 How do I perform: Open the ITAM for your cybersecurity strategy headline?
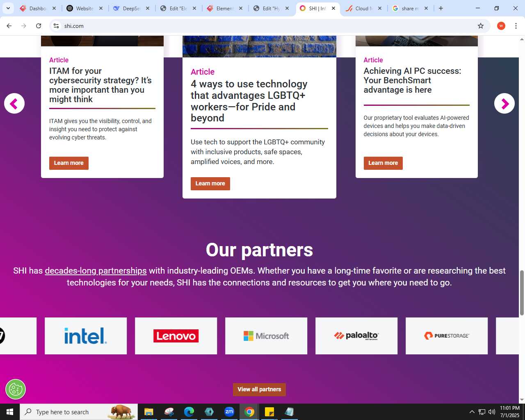click(x=101, y=85)
